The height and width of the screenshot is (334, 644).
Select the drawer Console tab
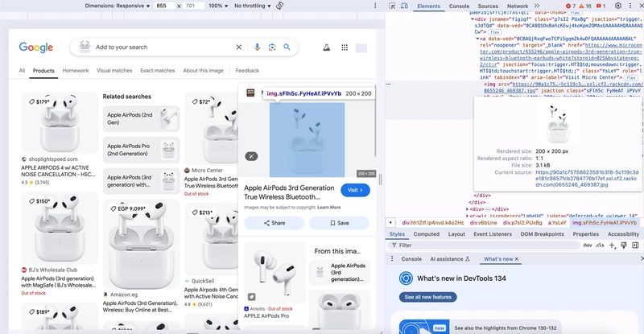[411, 259]
